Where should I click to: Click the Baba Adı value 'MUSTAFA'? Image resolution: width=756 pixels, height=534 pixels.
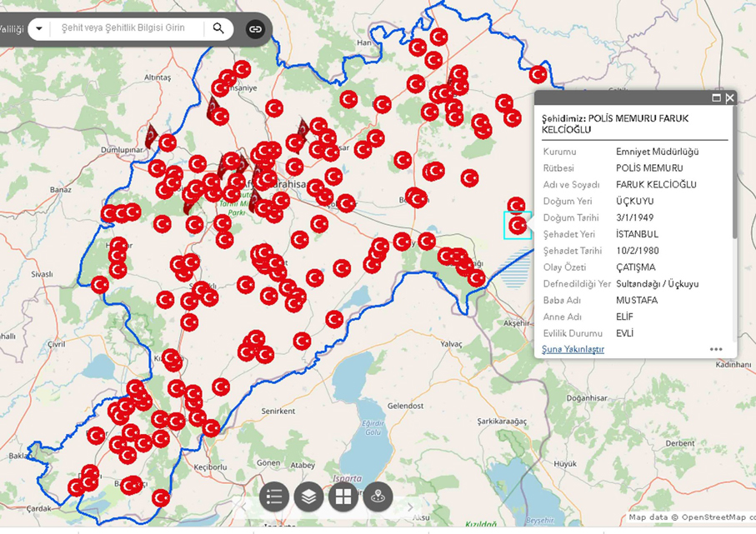tap(637, 300)
